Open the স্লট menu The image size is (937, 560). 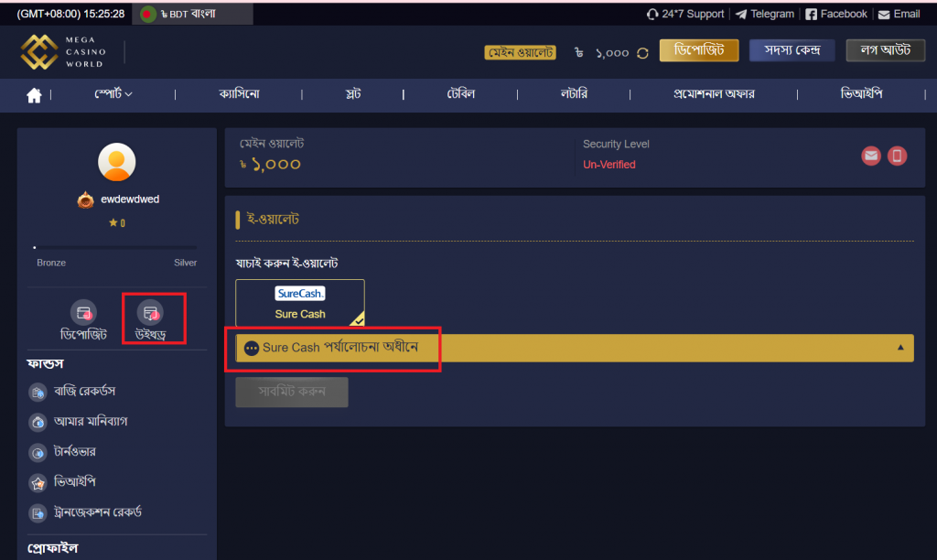coord(353,94)
